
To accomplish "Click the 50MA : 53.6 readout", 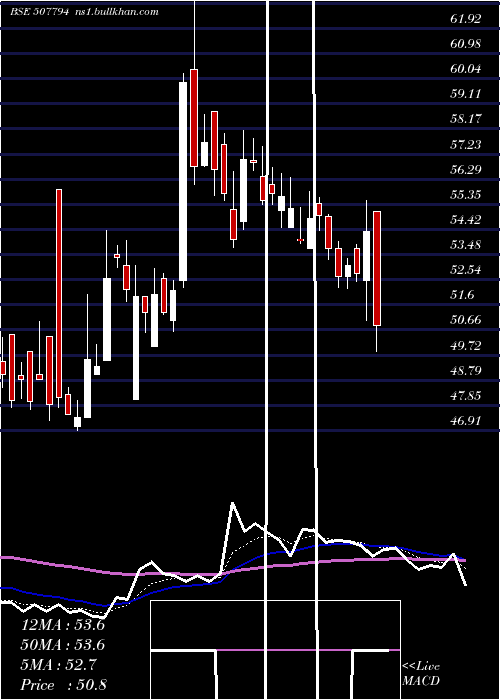I will (62, 645).
